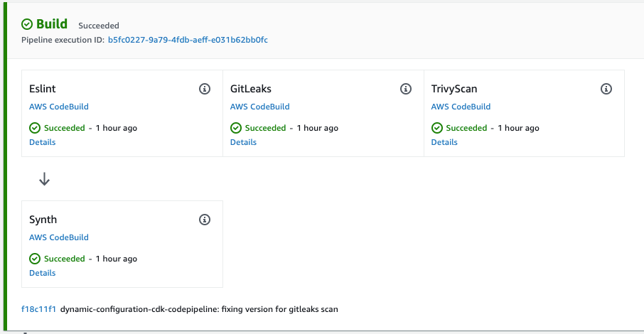Click Eslint succeeded status checkmark icon
644x334 pixels.
click(35, 128)
